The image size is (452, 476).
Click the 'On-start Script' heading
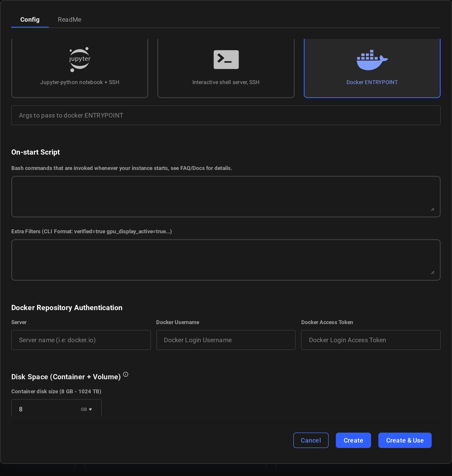point(35,152)
